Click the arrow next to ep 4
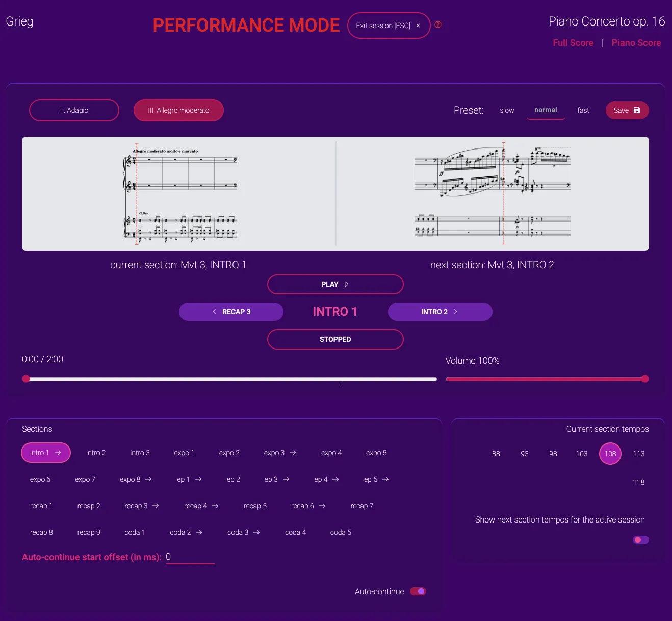Screen dimensions: 672x621 pos(335,479)
